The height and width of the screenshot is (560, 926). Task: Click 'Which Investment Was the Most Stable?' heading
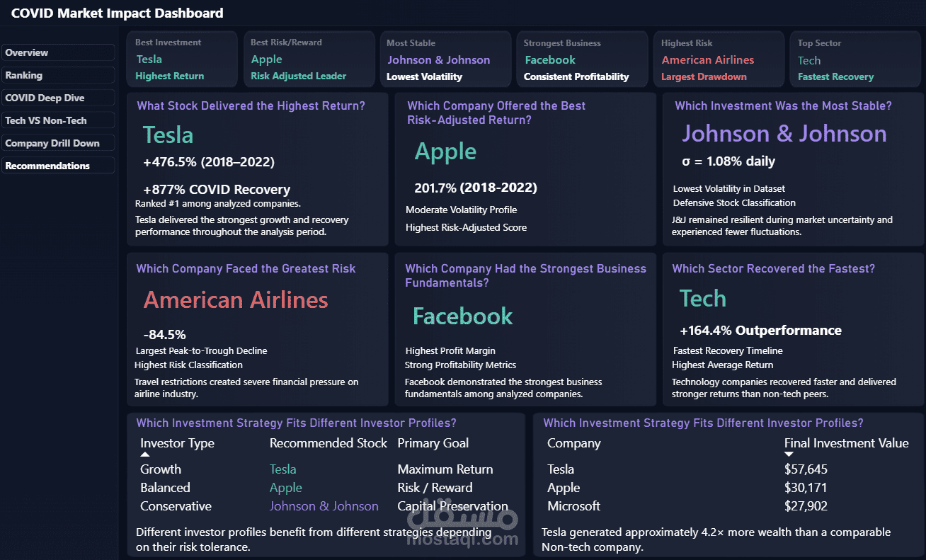(783, 106)
